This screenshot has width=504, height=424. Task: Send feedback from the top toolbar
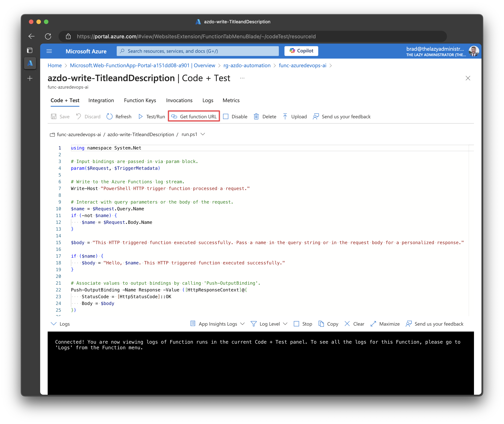click(341, 117)
